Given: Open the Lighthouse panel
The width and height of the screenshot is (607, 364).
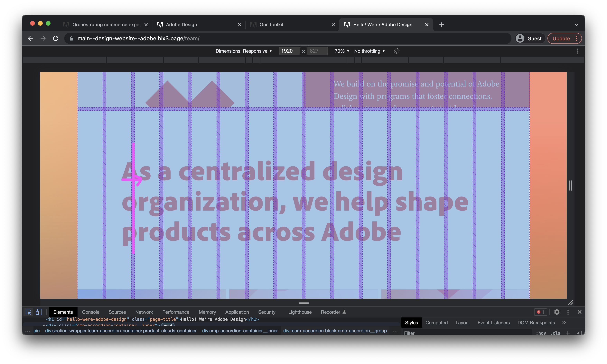Looking at the screenshot, I should pyautogui.click(x=300, y=312).
